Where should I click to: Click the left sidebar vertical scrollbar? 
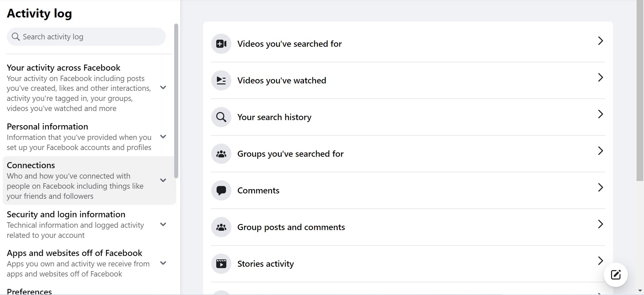176,101
